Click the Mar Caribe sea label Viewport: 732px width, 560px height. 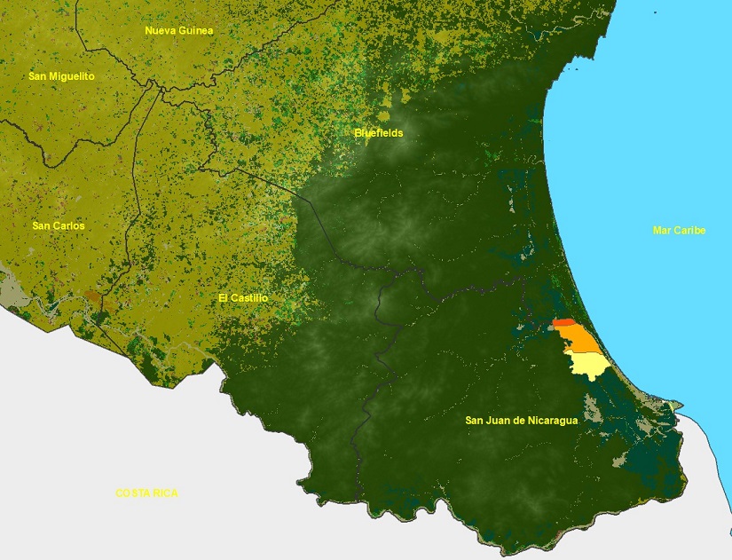[679, 231]
